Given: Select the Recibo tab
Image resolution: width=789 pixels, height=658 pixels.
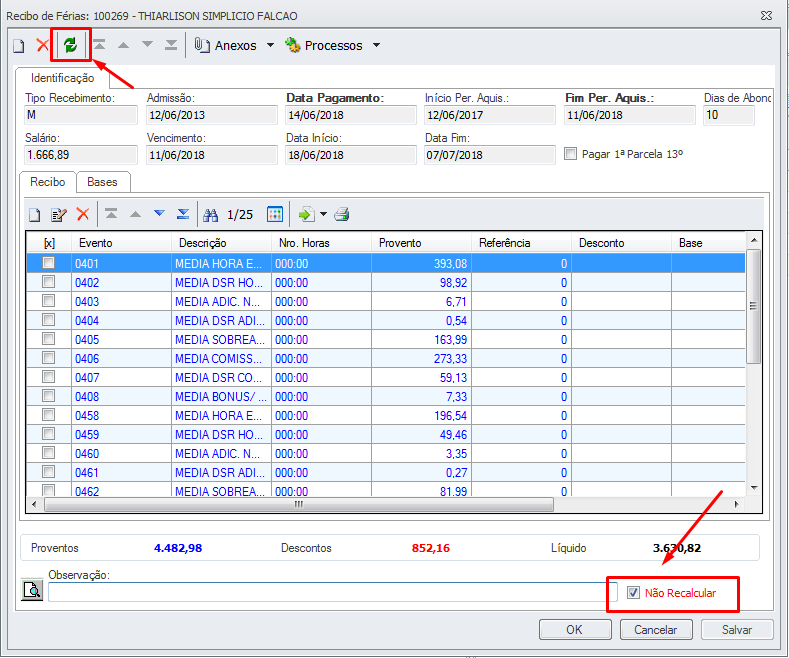Looking at the screenshot, I should click(x=48, y=182).
